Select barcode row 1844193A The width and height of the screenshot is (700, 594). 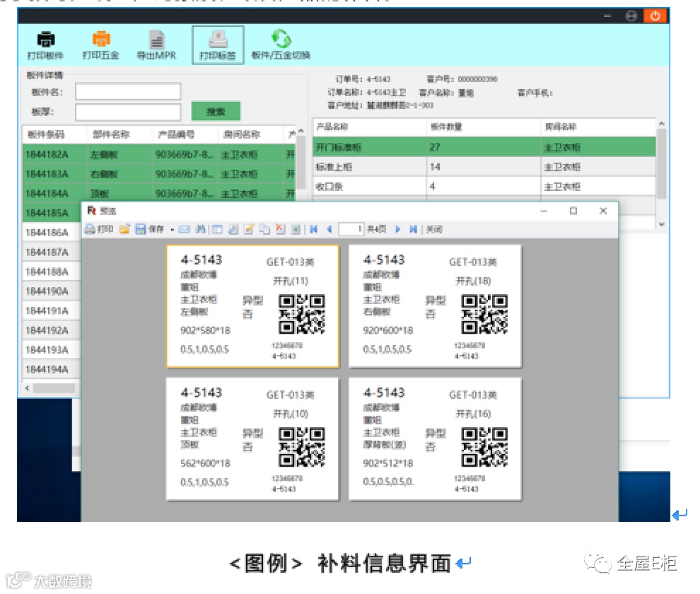[x=52, y=350]
